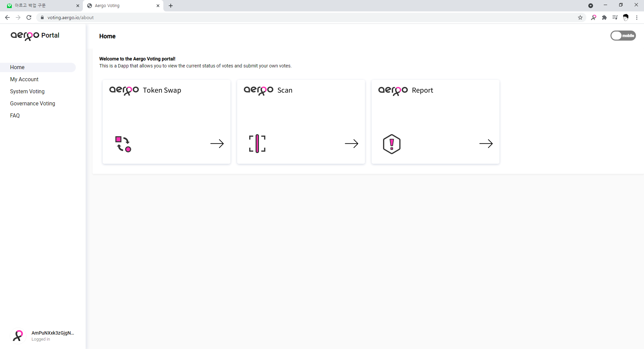Click the Aergo Portal logo
The height and width of the screenshot is (349, 644).
coord(35,36)
